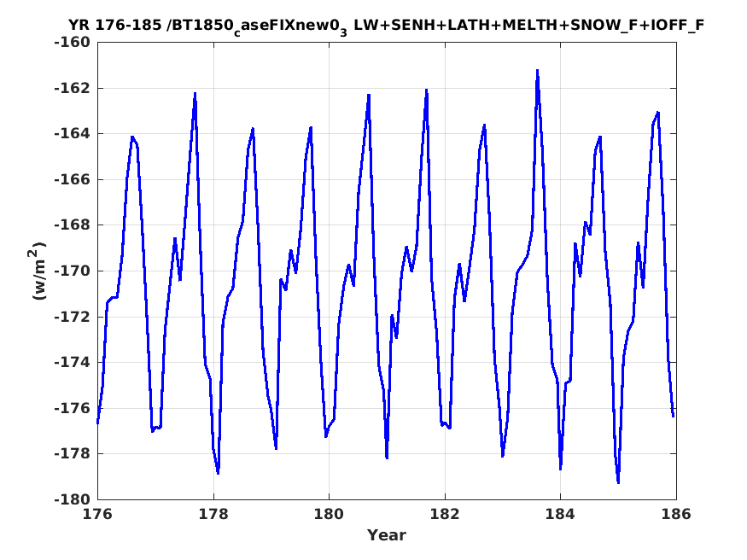Click the y-axis tick label "-176"
This screenshot has height=560, width=747.
coord(73,408)
